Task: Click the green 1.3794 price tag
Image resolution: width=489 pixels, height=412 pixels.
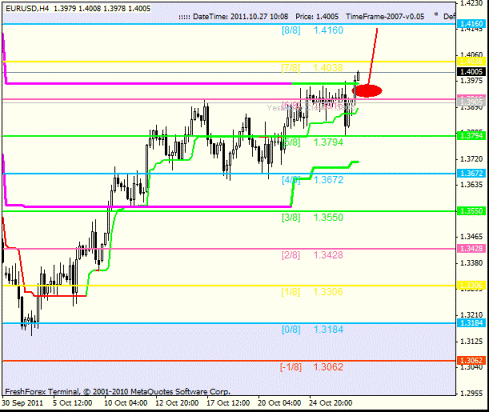Action: pos(470,136)
